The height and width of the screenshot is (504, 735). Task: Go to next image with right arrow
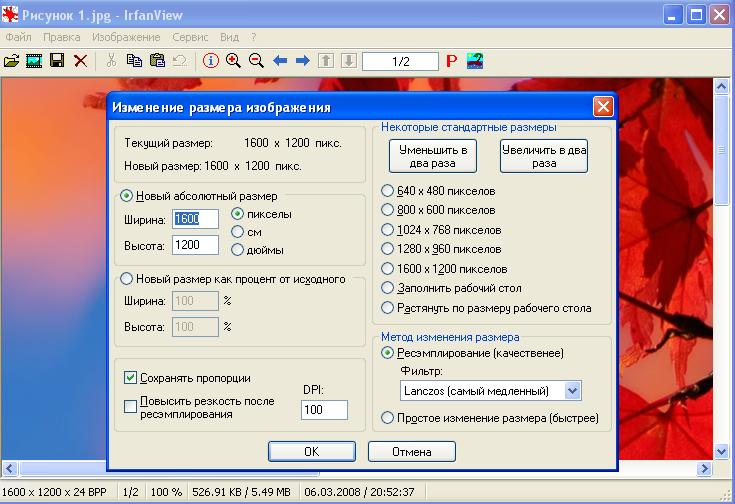coord(302,61)
